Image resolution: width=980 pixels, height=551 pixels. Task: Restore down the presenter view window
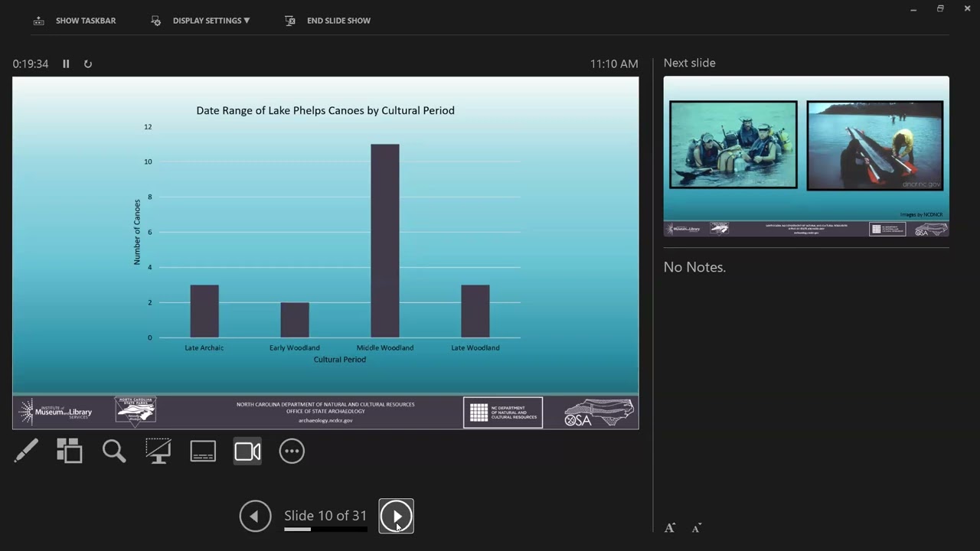pos(940,8)
